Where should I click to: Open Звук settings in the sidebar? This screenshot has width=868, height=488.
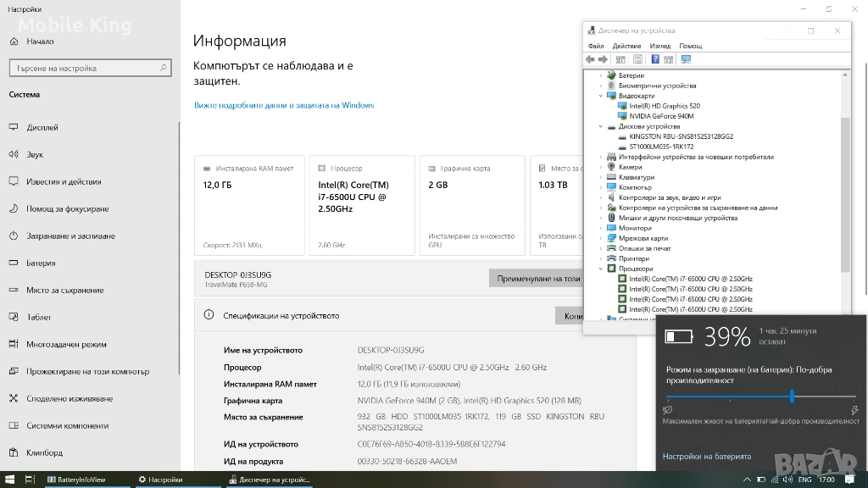click(35, 155)
